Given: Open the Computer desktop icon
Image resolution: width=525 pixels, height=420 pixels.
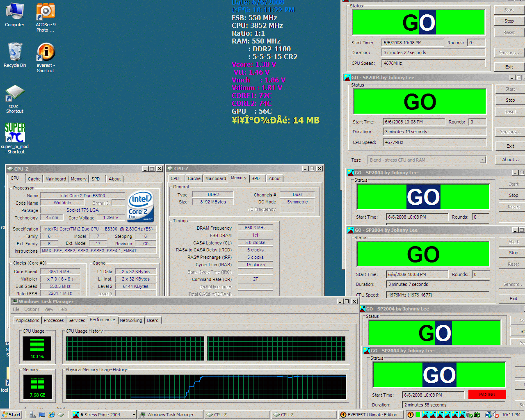Looking at the screenshot, I should [x=15, y=15].
